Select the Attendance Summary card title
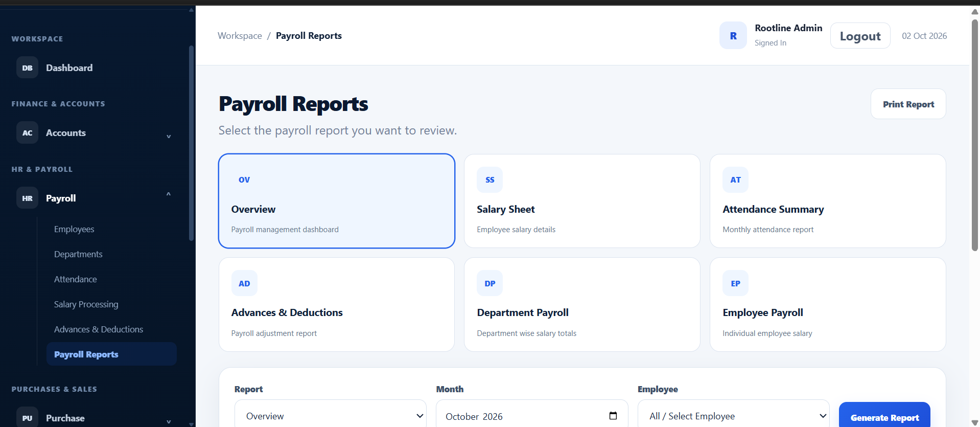The image size is (980, 427). pyautogui.click(x=773, y=209)
